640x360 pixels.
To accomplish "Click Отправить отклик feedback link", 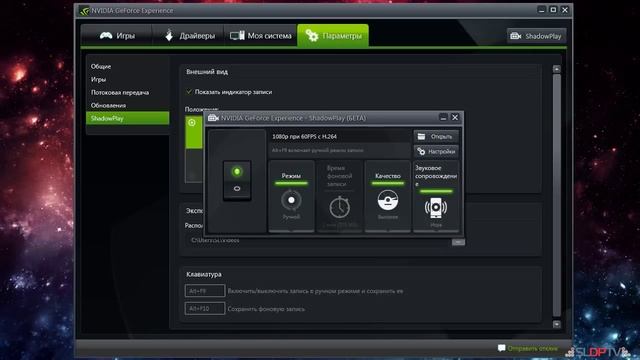I will pyautogui.click(x=532, y=348).
